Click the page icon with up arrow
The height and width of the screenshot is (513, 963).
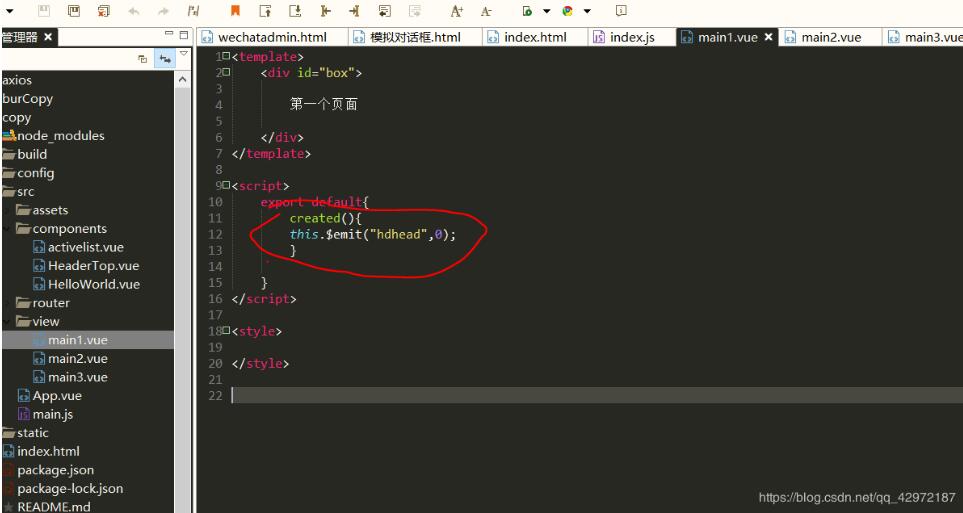pyautogui.click(x=265, y=10)
